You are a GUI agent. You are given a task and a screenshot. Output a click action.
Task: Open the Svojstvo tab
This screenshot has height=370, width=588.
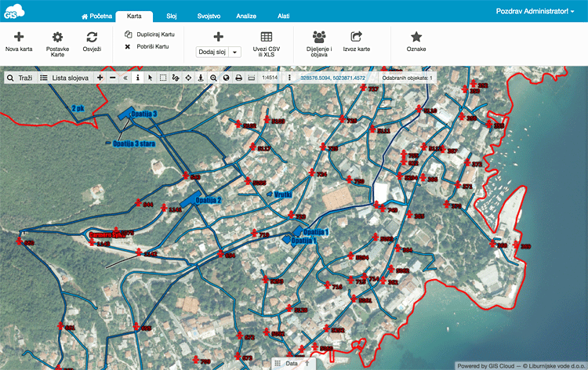tap(209, 16)
